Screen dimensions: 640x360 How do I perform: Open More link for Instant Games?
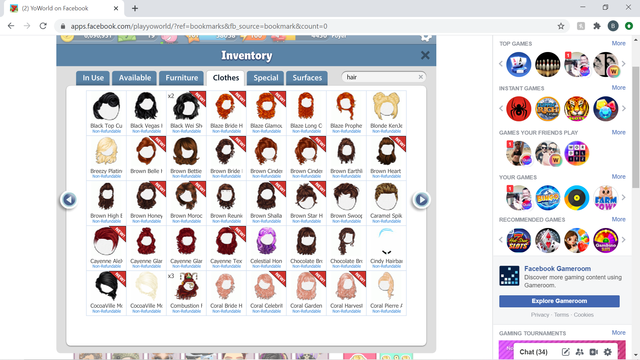(618, 88)
